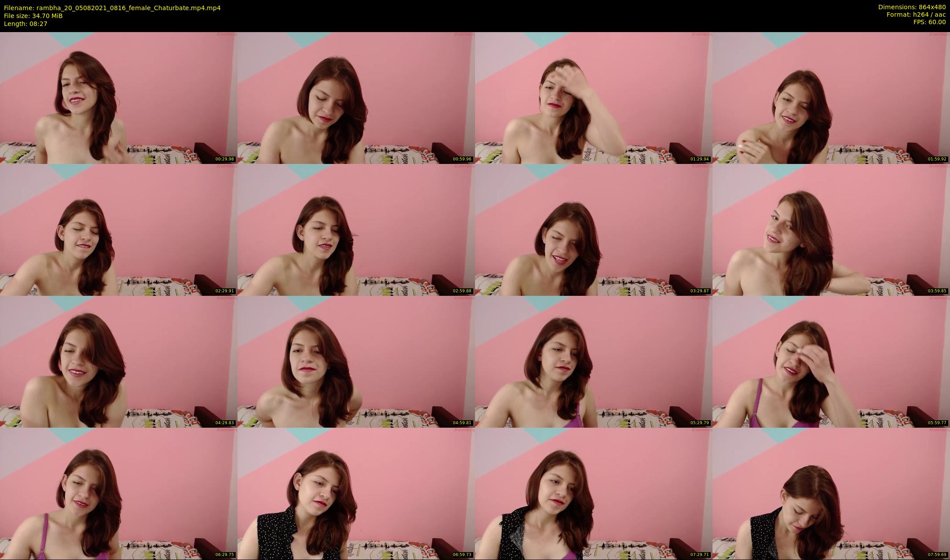950x560 pixels.
Task: Click the frame labeled 06:59.73
Action: click(x=356, y=493)
